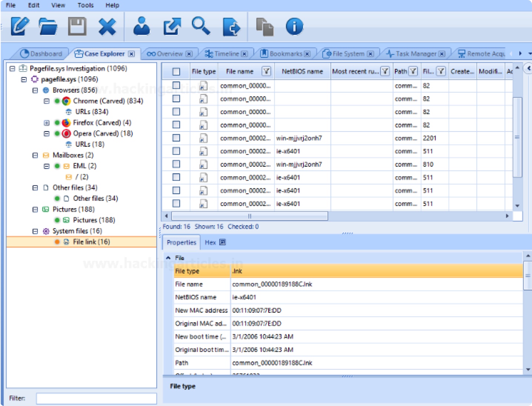This screenshot has height=406, width=532.
Task: Switch to the Timeline tab
Action: [x=227, y=54]
